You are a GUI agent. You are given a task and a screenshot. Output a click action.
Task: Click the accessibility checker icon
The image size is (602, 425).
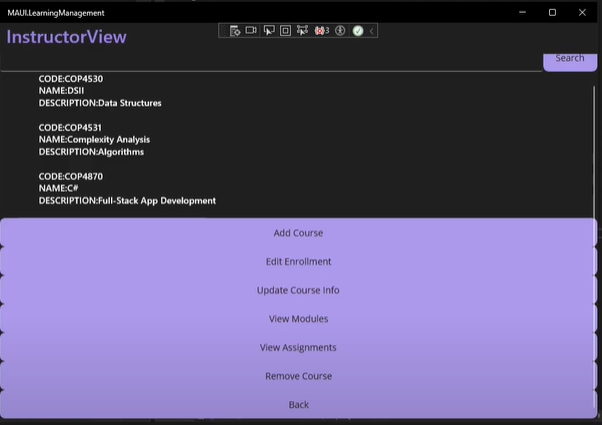[x=340, y=31]
